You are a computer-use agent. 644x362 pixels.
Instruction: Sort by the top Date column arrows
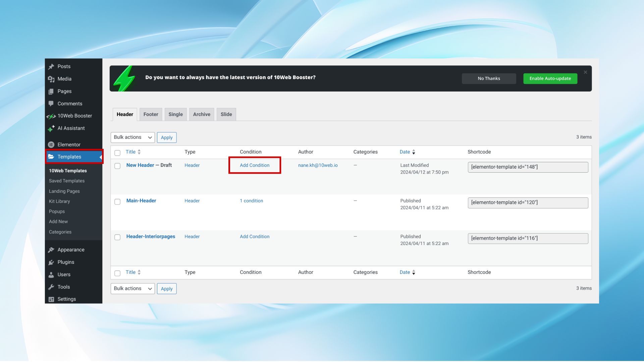click(414, 152)
